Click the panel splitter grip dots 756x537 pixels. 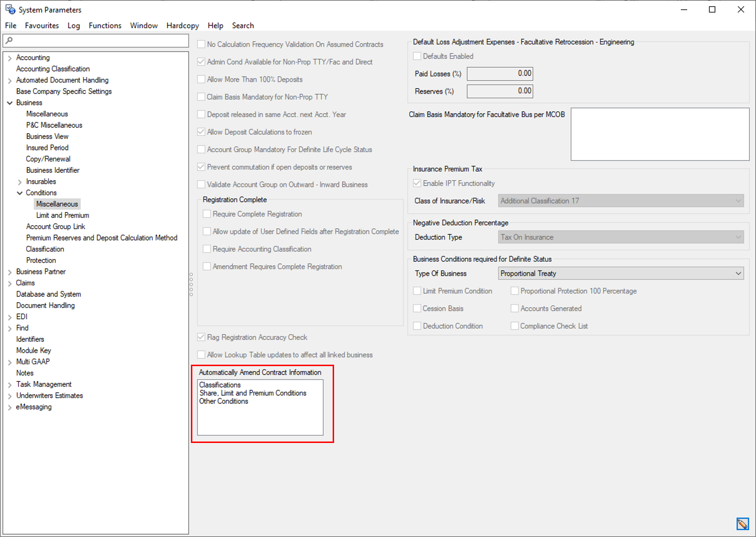tap(191, 284)
